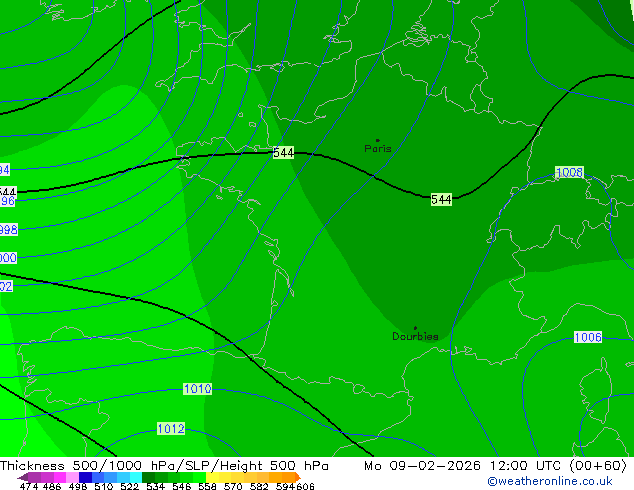634x490 pixels.
Task: Click the 534 legend value
Action: tap(155, 486)
